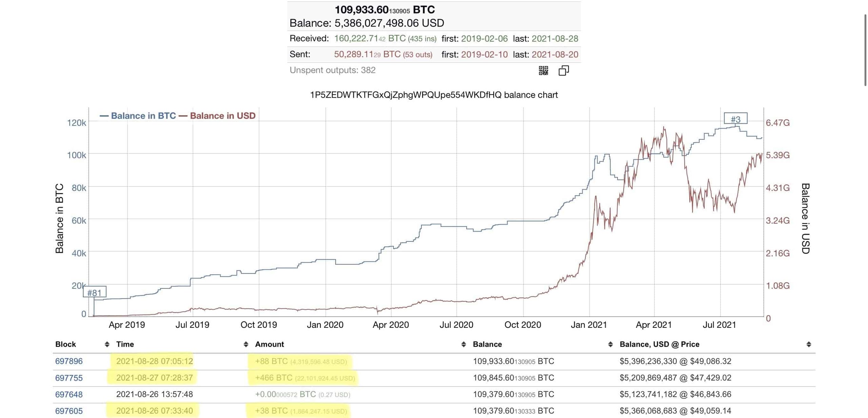Open block 697755 link
This screenshot has height=418, width=868.
coord(69,378)
